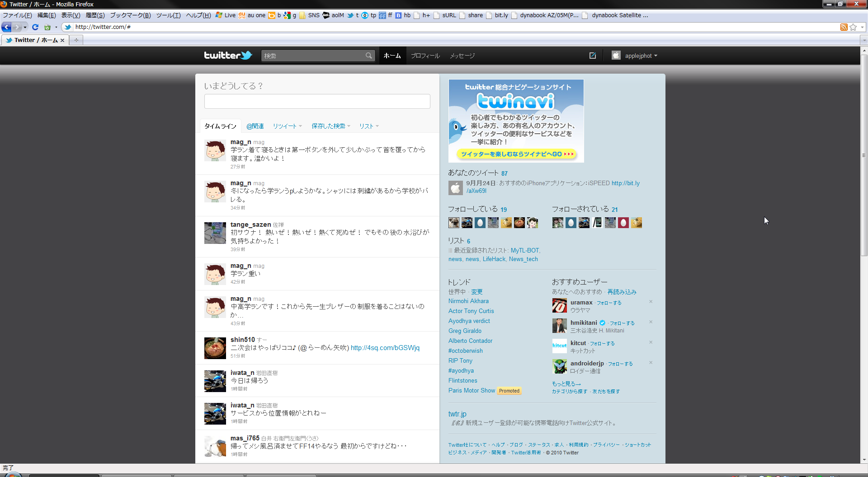This screenshot has height=477, width=868.
Task: Dismiss the hmikitani suggestion
Action: (x=651, y=322)
